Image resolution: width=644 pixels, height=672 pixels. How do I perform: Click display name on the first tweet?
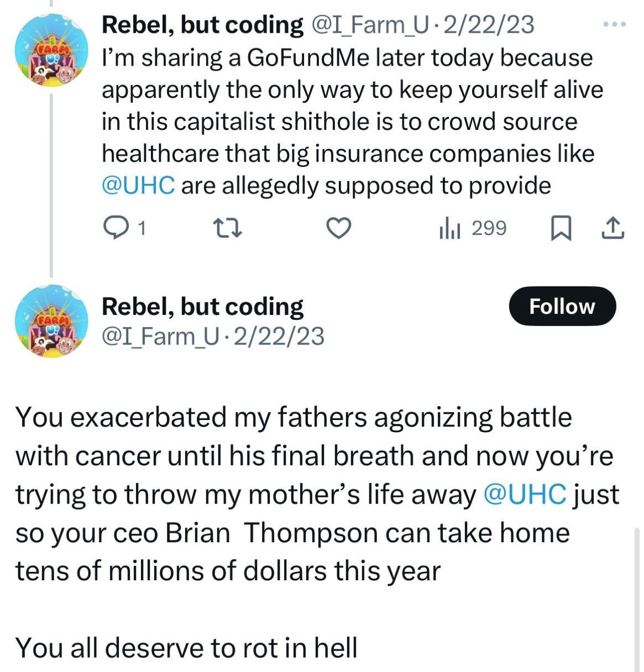tap(202, 25)
